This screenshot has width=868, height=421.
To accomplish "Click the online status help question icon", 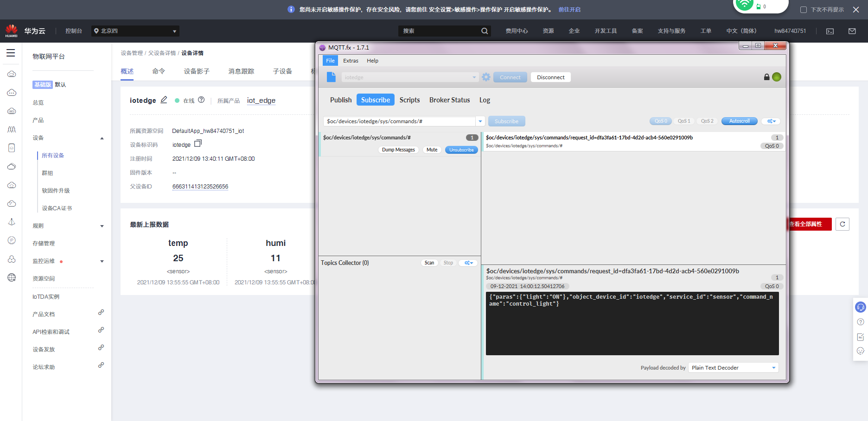I will point(201,100).
